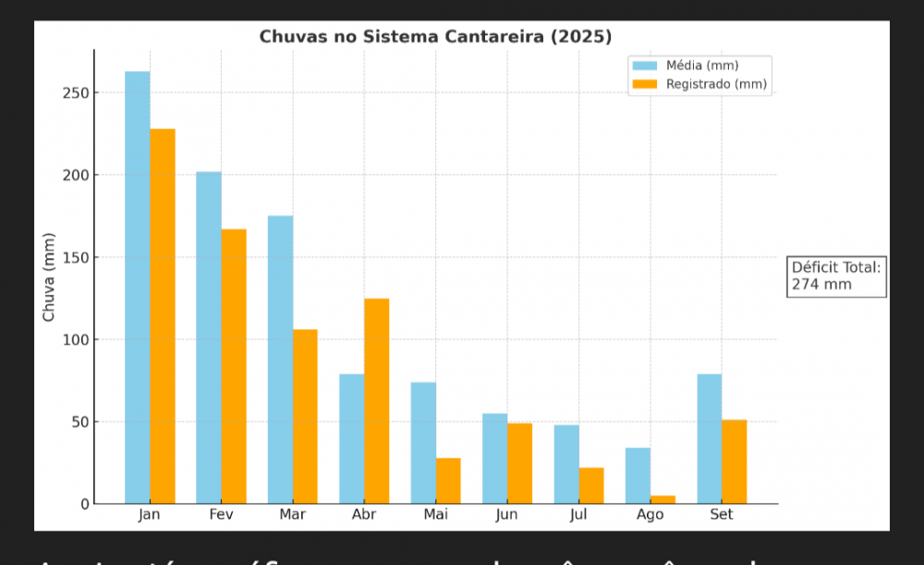Click the 'Déficit Total: 274 mm' box
This screenshot has width=924, height=565.
(x=836, y=276)
